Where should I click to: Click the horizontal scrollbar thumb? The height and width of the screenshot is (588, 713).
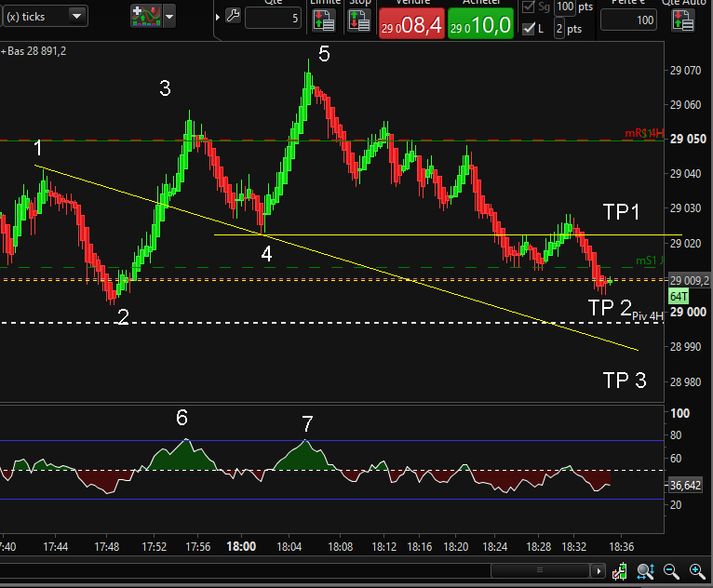[x=540, y=570]
